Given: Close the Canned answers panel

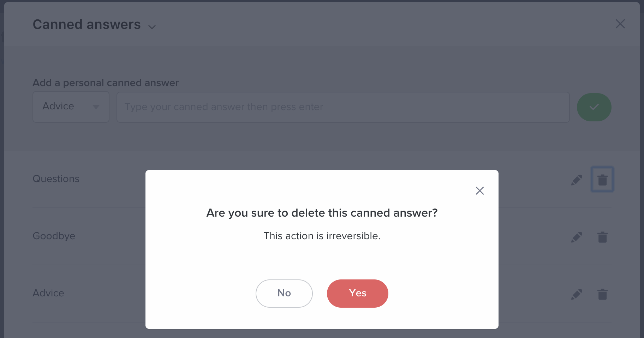Looking at the screenshot, I should [620, 24].
